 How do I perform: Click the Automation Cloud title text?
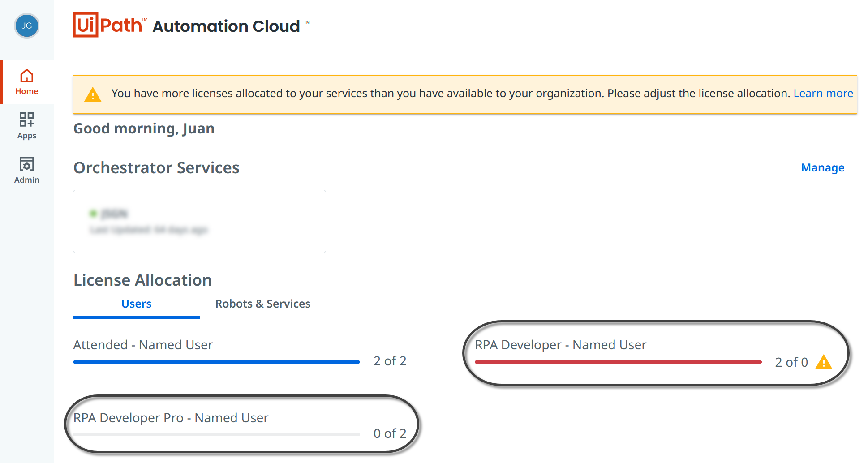[226, 26]
